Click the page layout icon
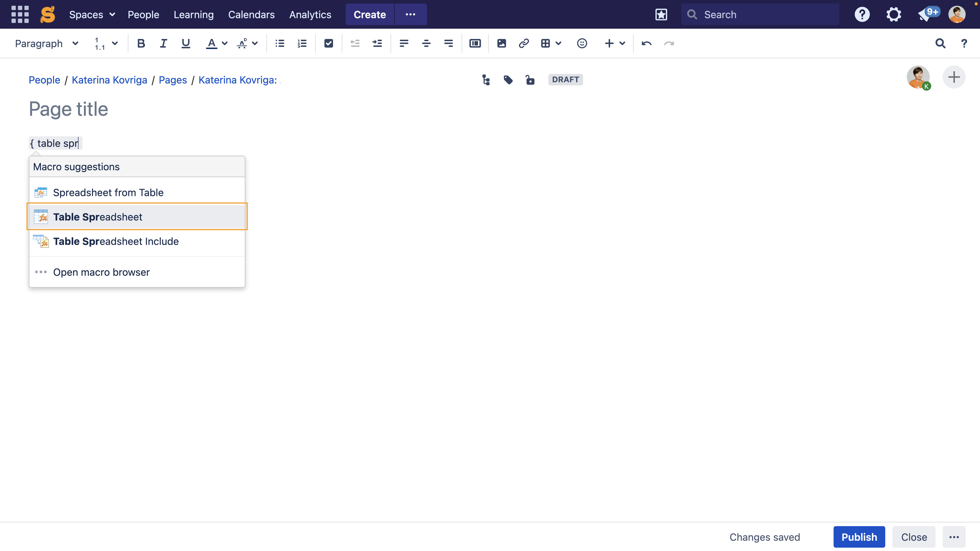 click(475, 43)
